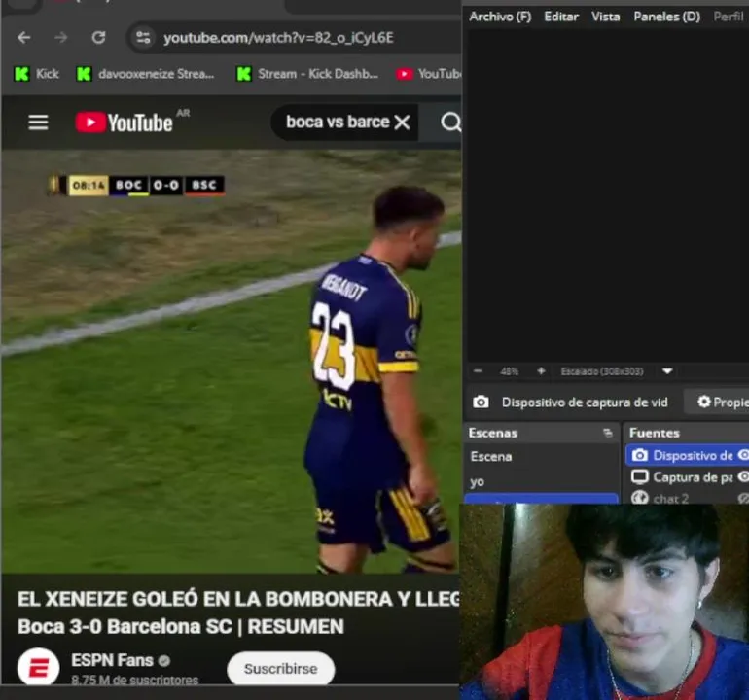Open the YouTube bookmark in bookmarks bar
The height and width of the screenshot is (700, 749).
tap(428, 74)
